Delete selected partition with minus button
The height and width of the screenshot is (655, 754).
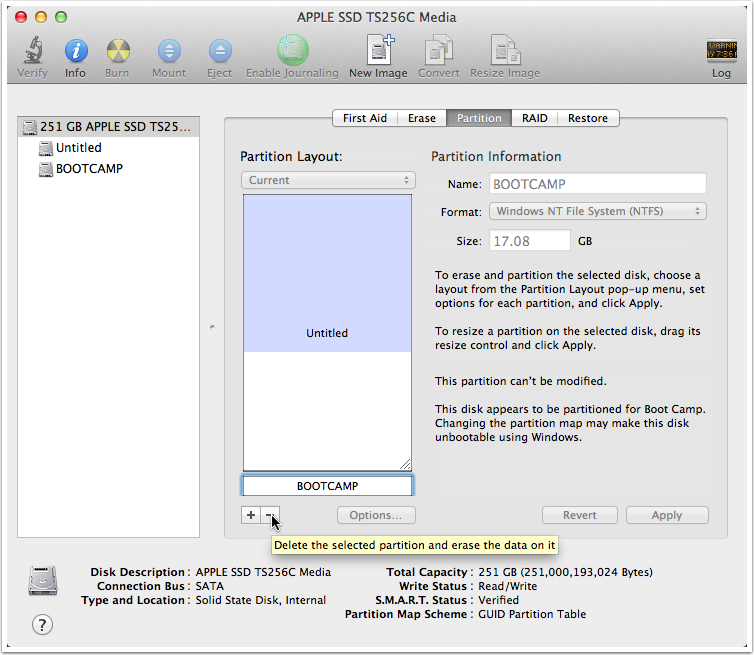270,515
